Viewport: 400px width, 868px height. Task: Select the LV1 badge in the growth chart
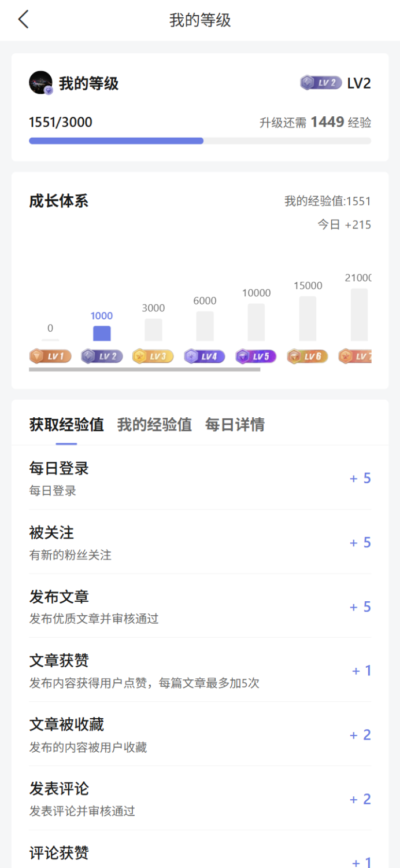50,356
